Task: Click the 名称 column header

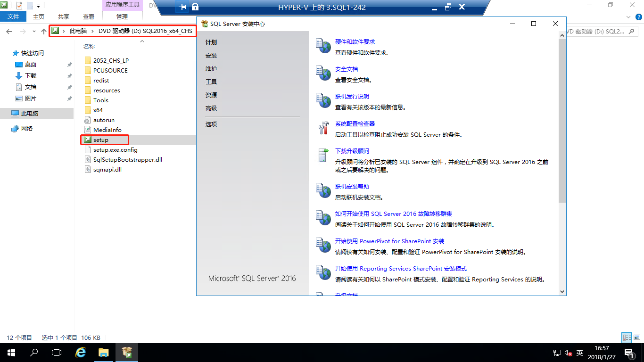Action: (x=89, y=47)
